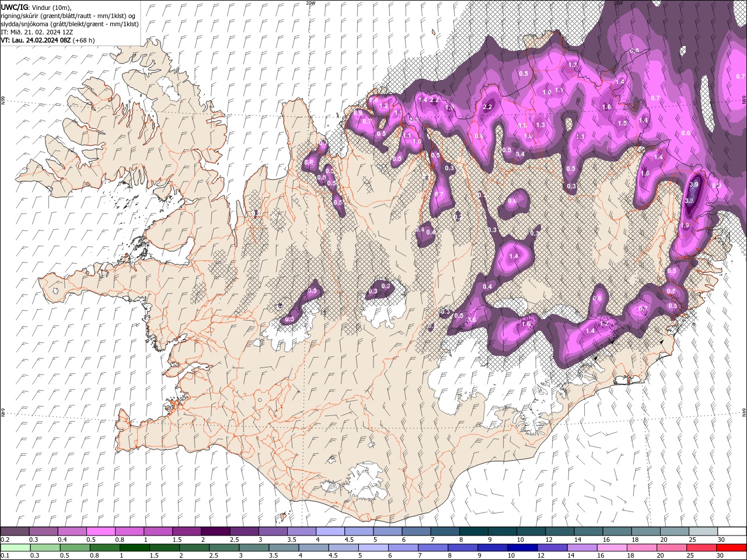Pick the white 30 mm snow scale swatch

point(732,531)
